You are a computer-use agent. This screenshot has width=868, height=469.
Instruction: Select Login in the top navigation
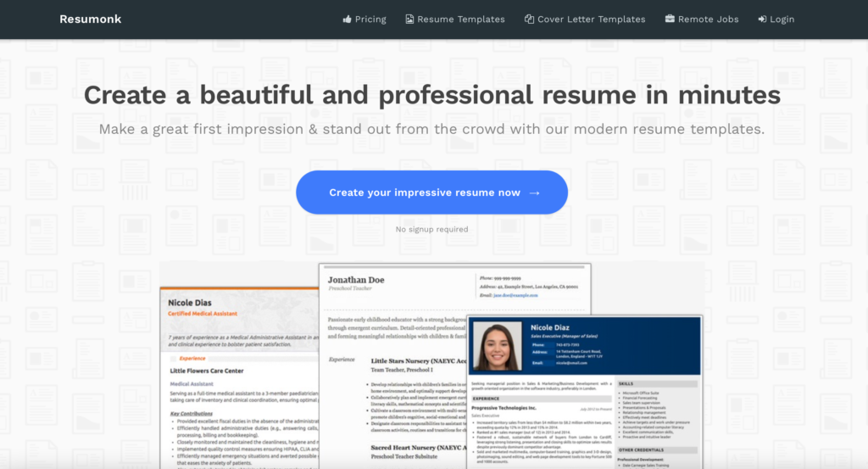pyautogui.click(x=782, y=20)
